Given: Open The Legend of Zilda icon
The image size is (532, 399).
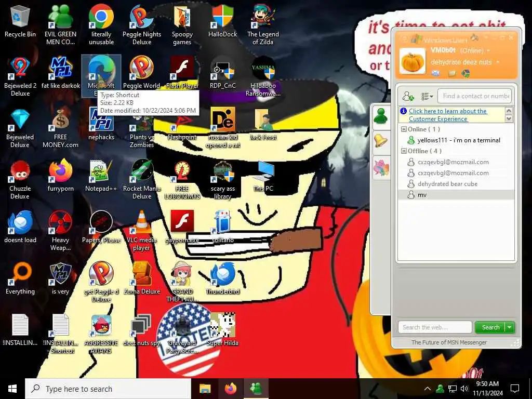Looking at the screenshot, I should click(263, 25).
